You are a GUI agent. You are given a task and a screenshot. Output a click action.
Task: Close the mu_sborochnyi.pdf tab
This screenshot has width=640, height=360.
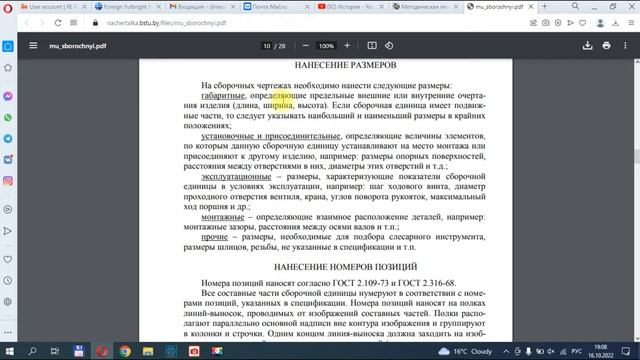point(531,7)
